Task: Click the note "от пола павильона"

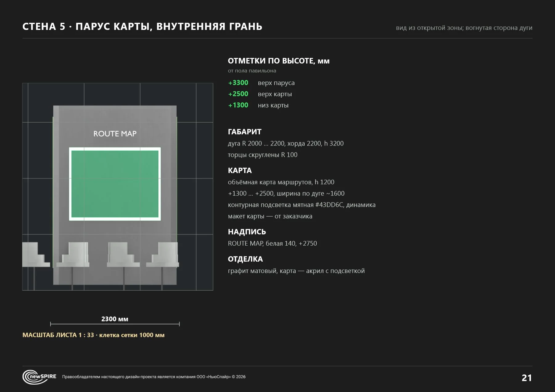Action: pos(252,71)
